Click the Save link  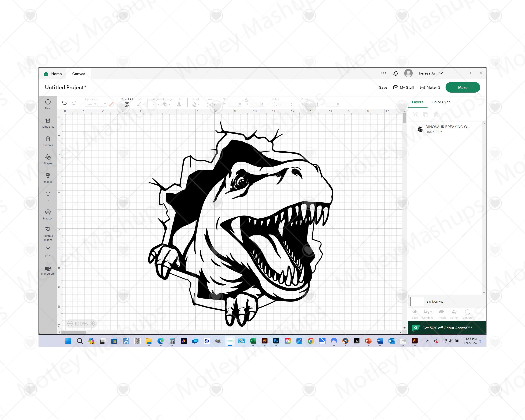383,87
